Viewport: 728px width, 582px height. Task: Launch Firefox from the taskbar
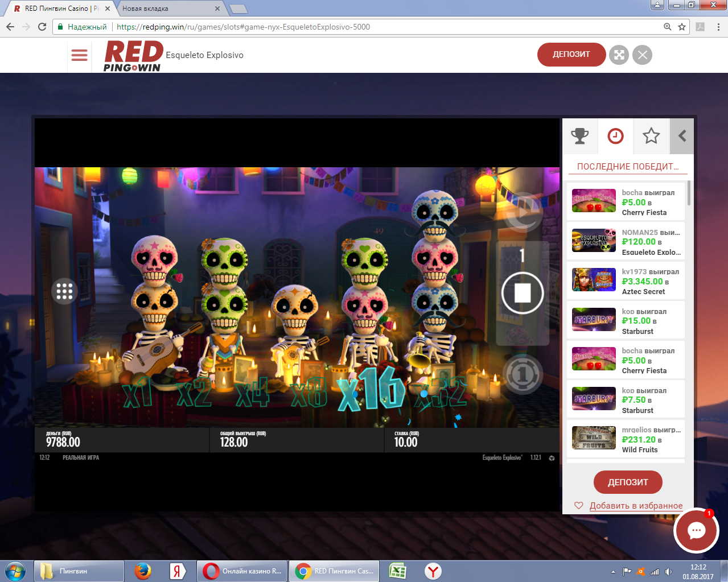[142, 571]
